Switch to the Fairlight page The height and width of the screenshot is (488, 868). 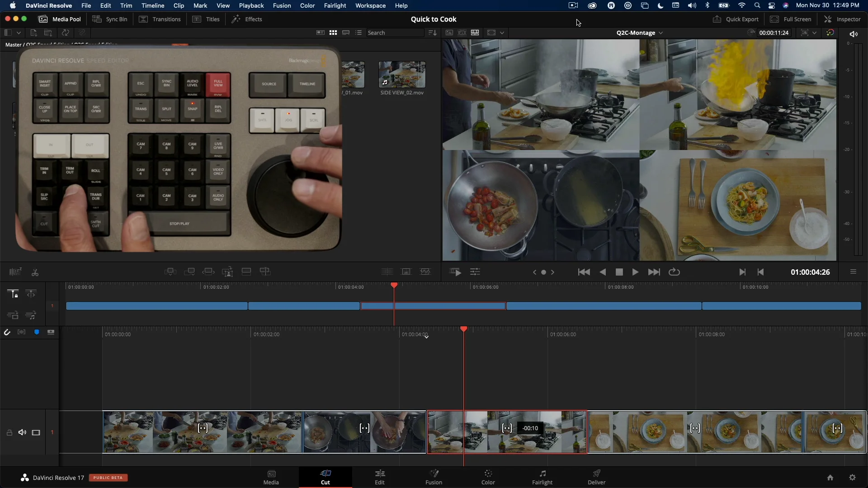(x=542, y=477)
